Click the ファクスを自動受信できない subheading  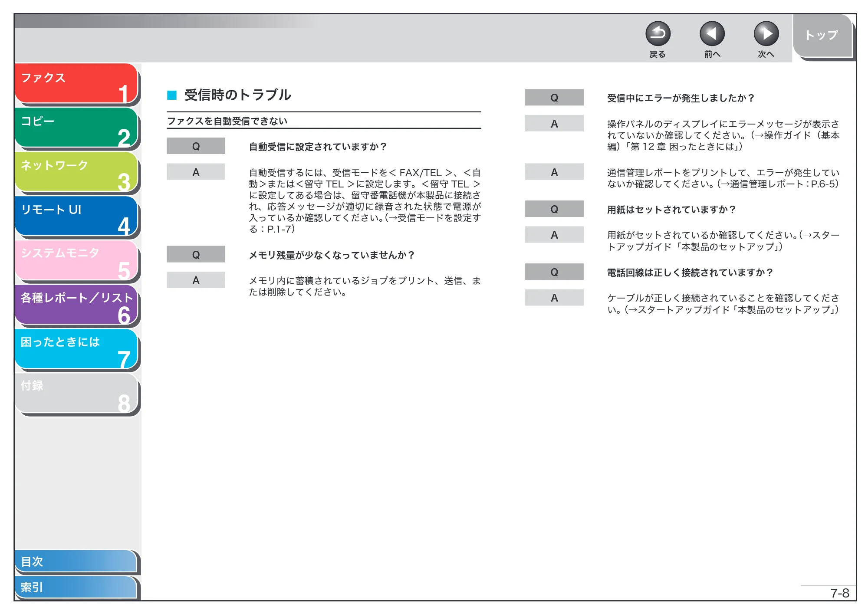point(227,121)
